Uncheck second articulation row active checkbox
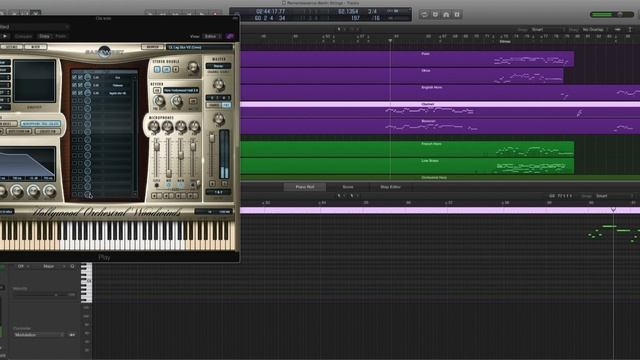The image size is (640, 360). tap(74, 85)
